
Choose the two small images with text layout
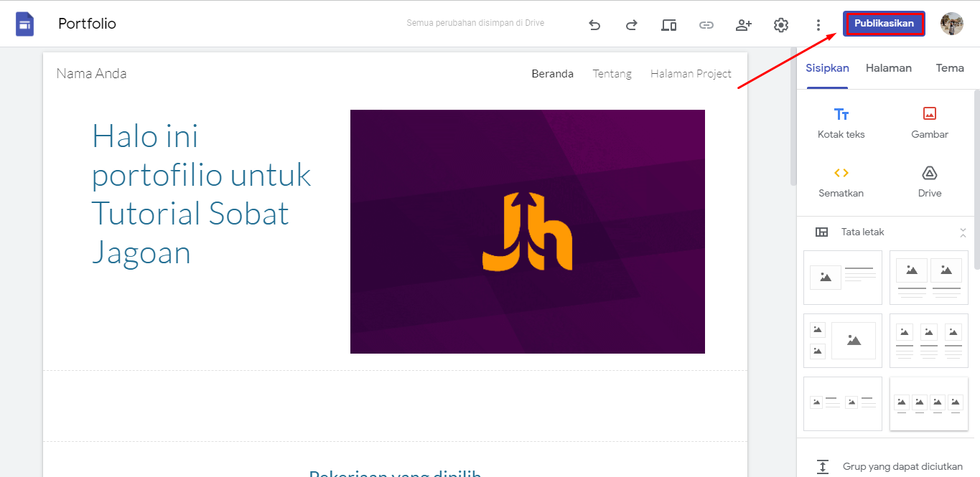(843, 403)
